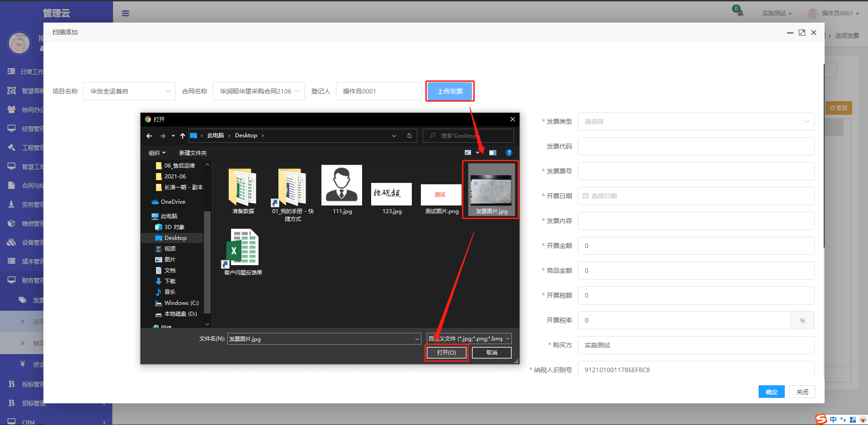868x425 pixels.
Task: Open the 组织 menu in file dialog
Action: click(x=157, y=153)
